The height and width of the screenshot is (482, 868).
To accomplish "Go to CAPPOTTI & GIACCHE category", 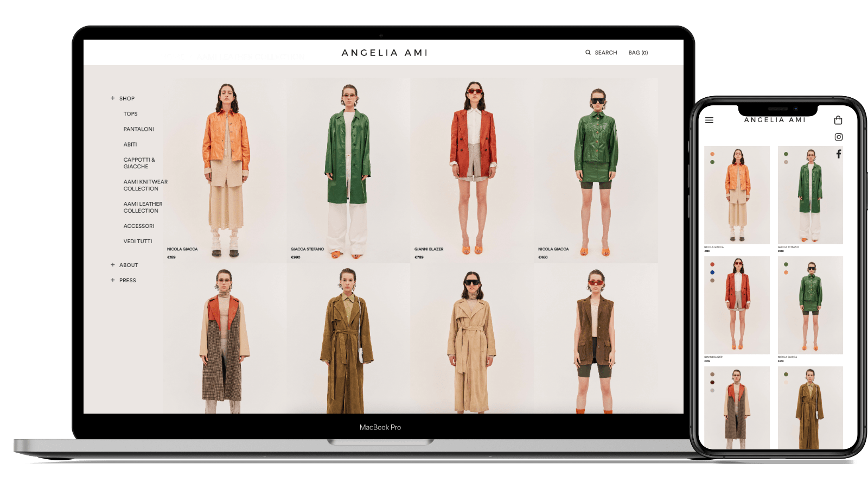I will pyautogui.click(x=139, y=163).
